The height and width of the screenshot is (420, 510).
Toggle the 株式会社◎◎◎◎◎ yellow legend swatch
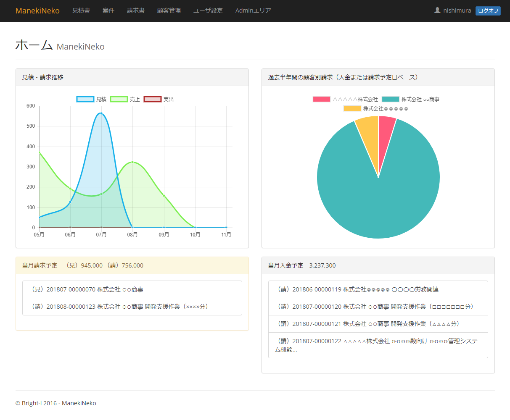click(x=352, y=108)
